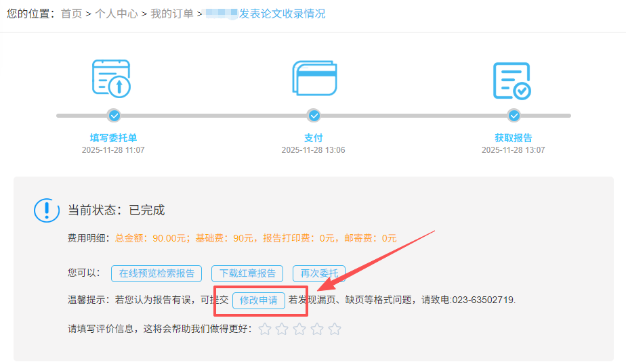This screenshot has width=626, height=364.
Task: Go to 首页 in breadcrumb
Action: coord(71,14)
